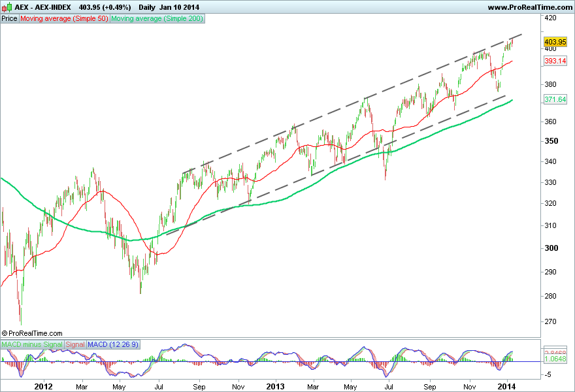Select the Price legend label
575x392 pixels.
pyautogui.click(x=10, y=18)
